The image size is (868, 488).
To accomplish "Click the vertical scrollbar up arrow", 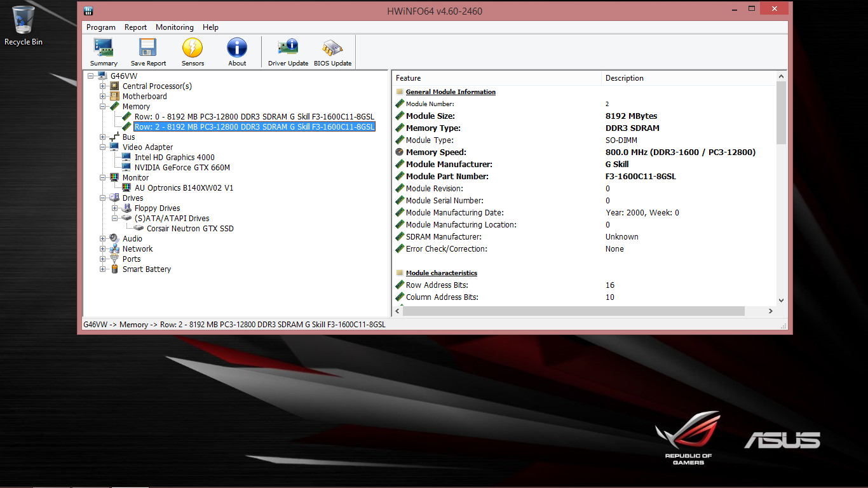I will 781,77.
